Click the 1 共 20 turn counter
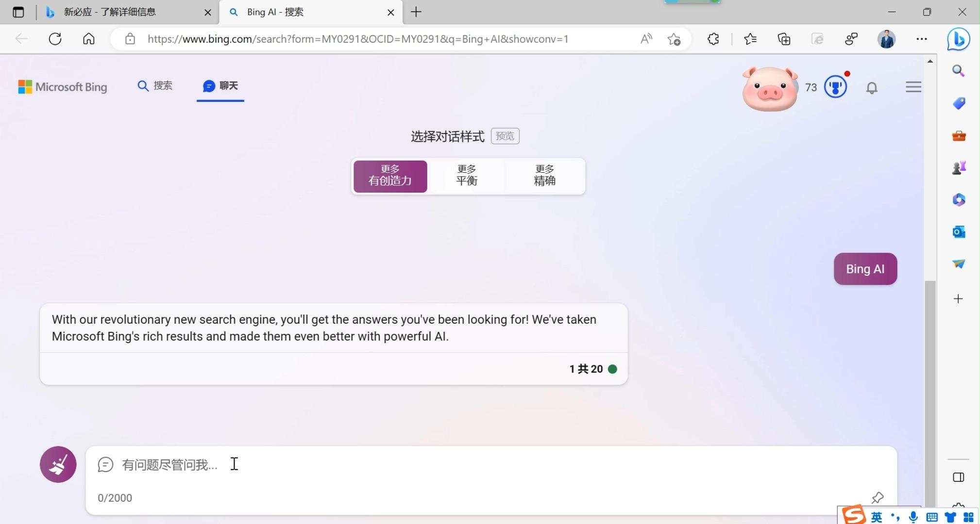The height and width of the screenshot is (524, 980). click(586, 369)
